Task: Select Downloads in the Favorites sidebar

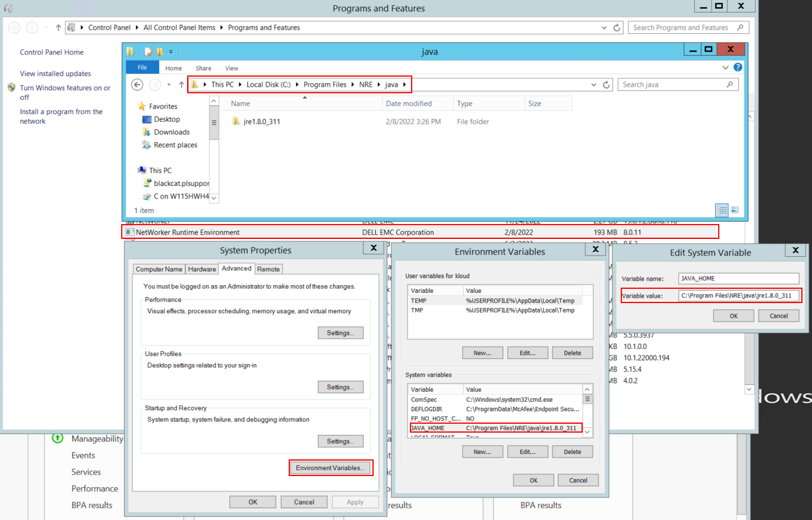Action: tap(172, 132)
